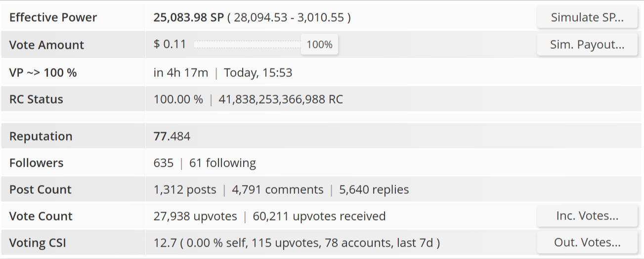
Task: Click the Effective Power label
Action: [x=53, y=18]
